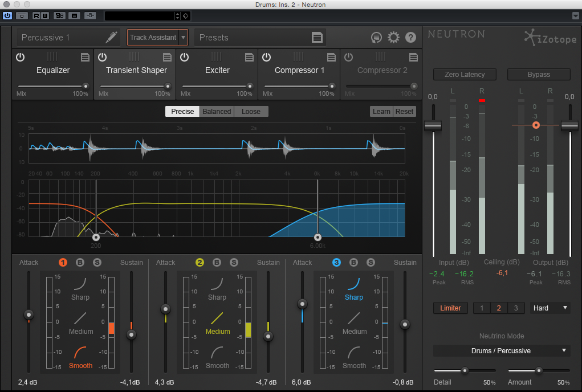Select Smooth contour for band 2
The width and height of the screenshot is (582, 392).
coord(218,358)
